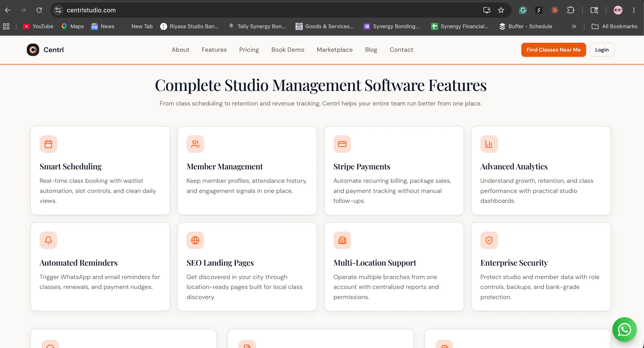The image size is (644, 348).
Task: Go back with the browser back arrow
Action: (x=8, y=10)
